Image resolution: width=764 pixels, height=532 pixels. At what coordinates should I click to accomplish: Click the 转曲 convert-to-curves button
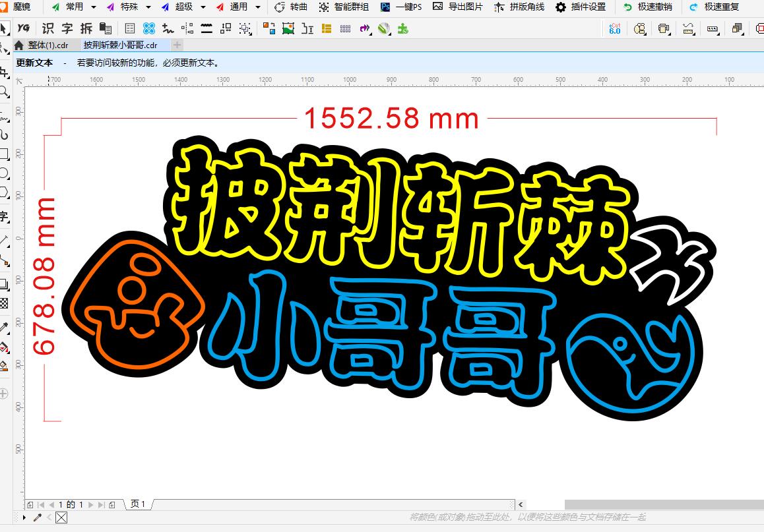291,7
